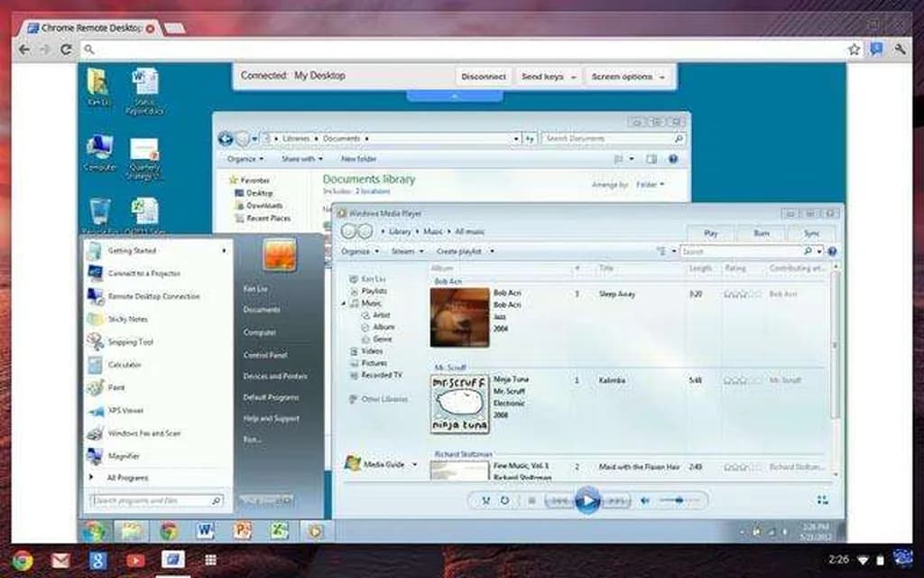Switch to the Burn tab
Viewport: 924px width, 578px height.
(761, 233)
